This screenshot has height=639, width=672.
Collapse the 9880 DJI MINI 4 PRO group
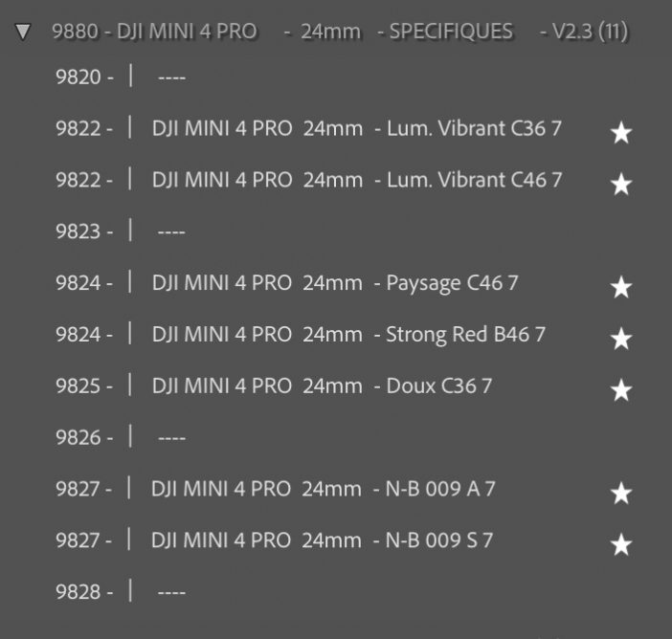(24, 32)
